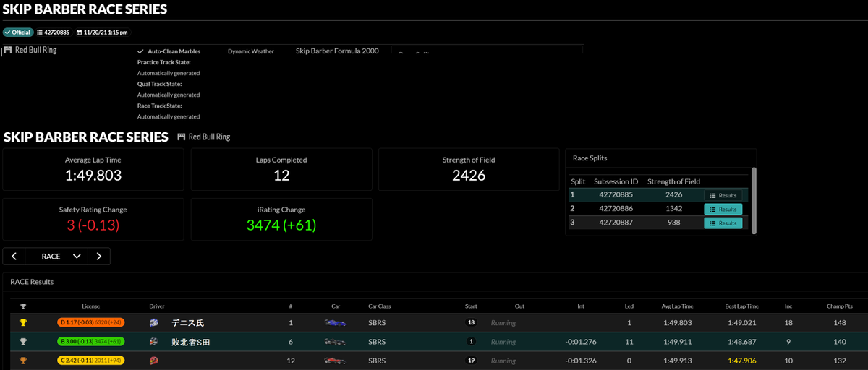Click the gold trophy icon in first row

point(23,323)
